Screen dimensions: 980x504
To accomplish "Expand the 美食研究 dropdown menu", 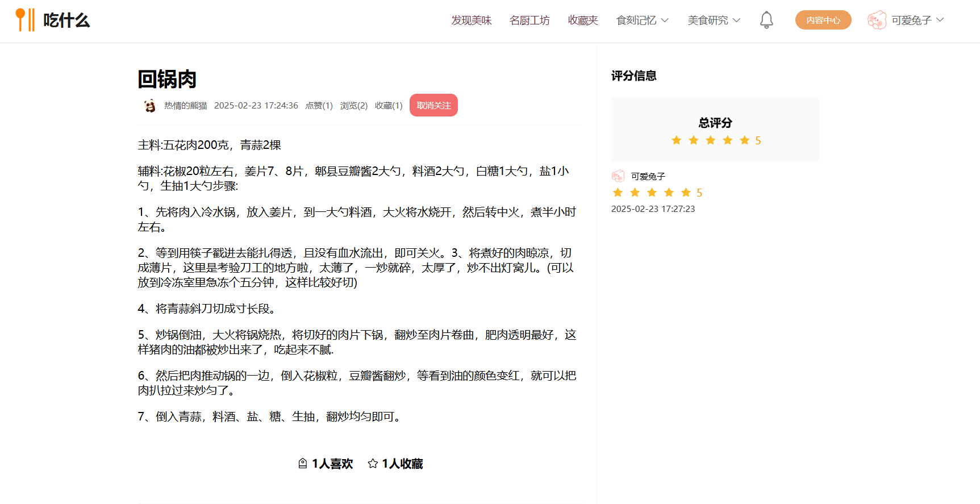I will point(714,20).
